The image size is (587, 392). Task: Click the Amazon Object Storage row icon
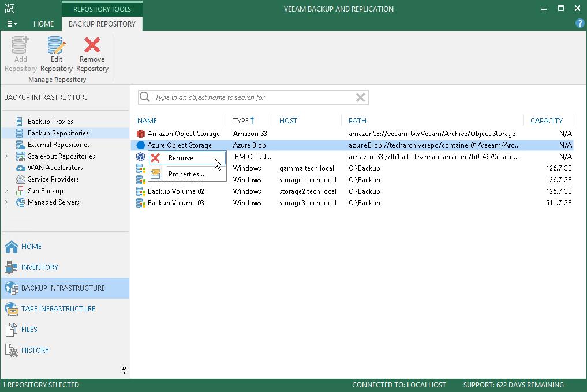pos(141,134)
